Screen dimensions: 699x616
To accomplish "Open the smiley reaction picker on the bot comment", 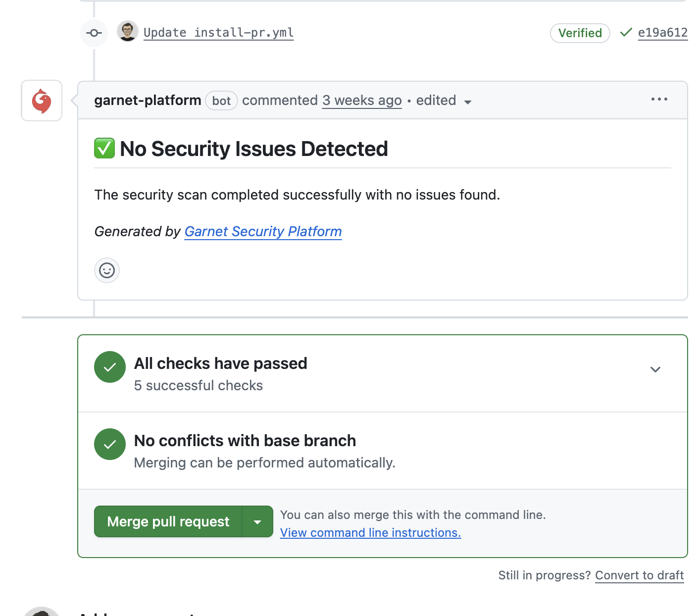I will pyautogui.click(x=106, y=270).
